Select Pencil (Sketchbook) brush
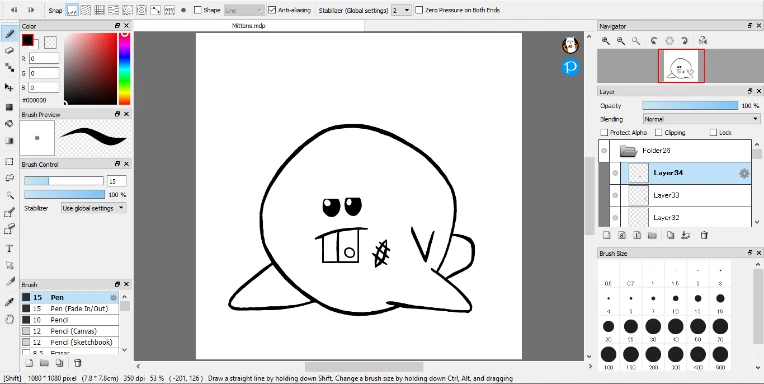The image size is (764, 384). [x=69, y=343]
